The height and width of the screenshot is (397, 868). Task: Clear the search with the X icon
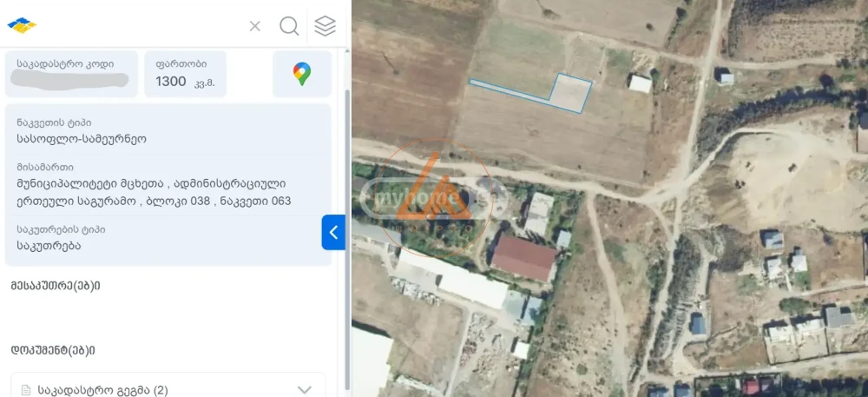254,26
